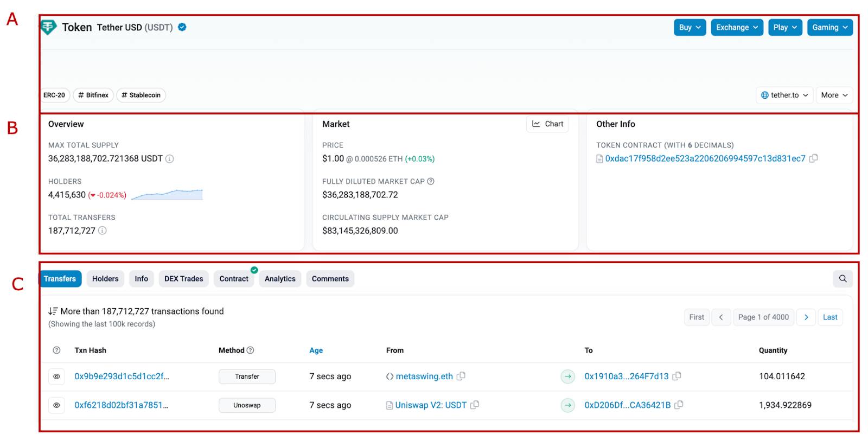Open the tether.to website dropdown
The width and height of the screenshot is (868, 447).
tap(784, 95)
